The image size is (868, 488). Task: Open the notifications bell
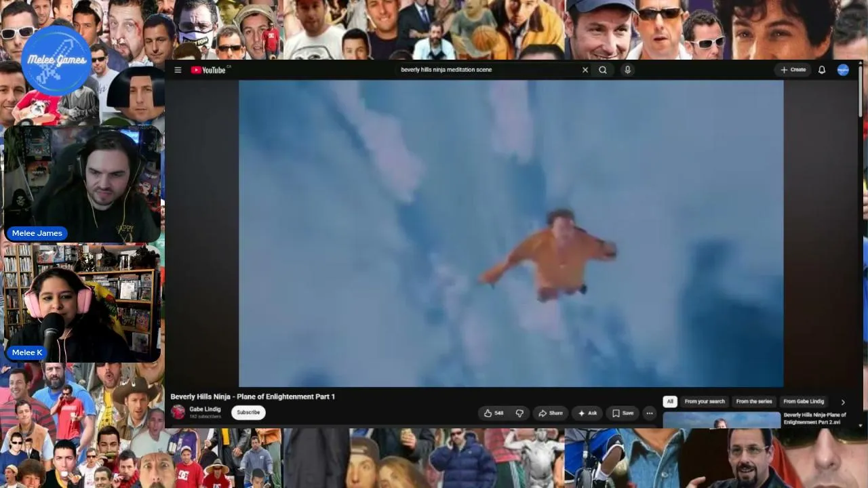point(822,70)
